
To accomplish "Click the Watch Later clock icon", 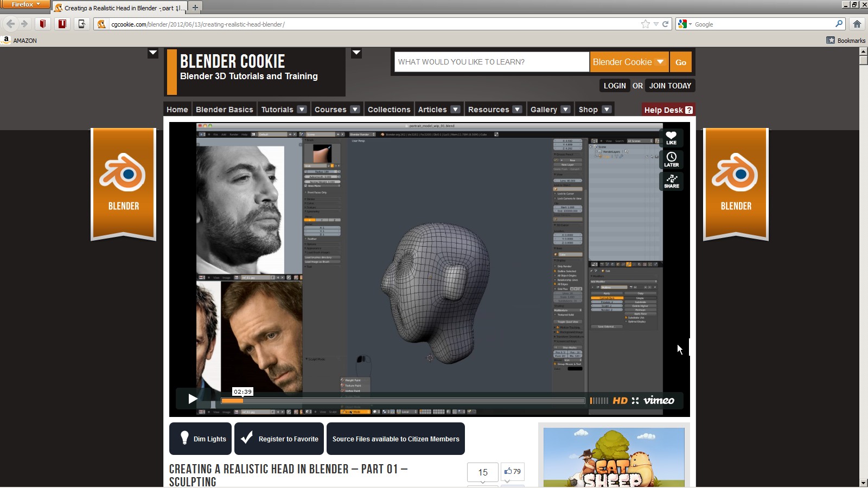I will [671, 159].
